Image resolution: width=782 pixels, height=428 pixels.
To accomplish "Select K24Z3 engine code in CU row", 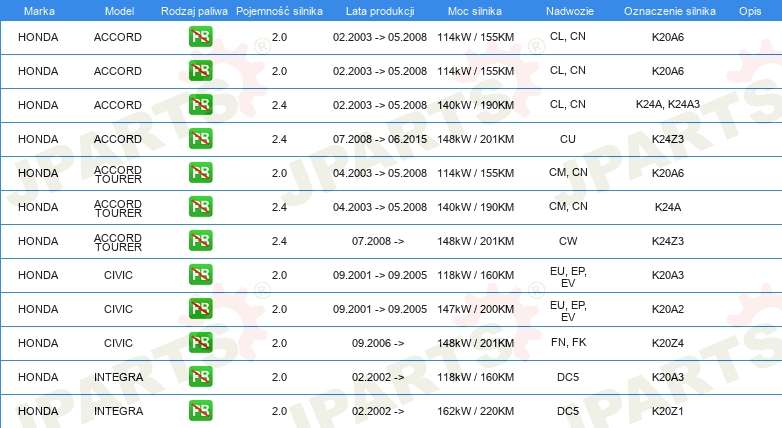I will point(668,139).
